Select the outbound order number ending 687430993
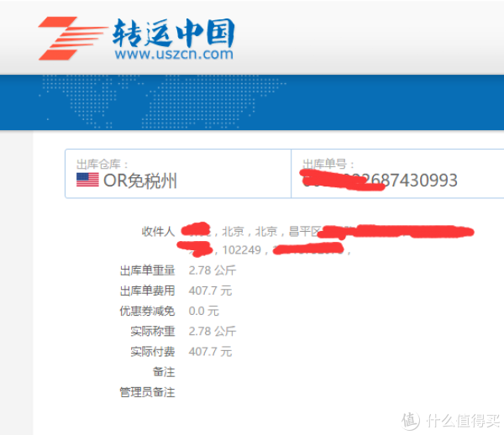This screenshot has width=504, height=435. point(380,180)
